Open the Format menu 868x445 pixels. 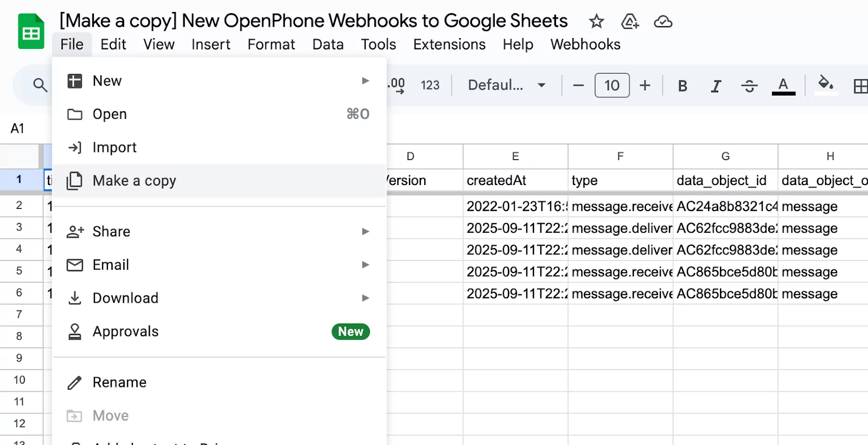(271, 44)
